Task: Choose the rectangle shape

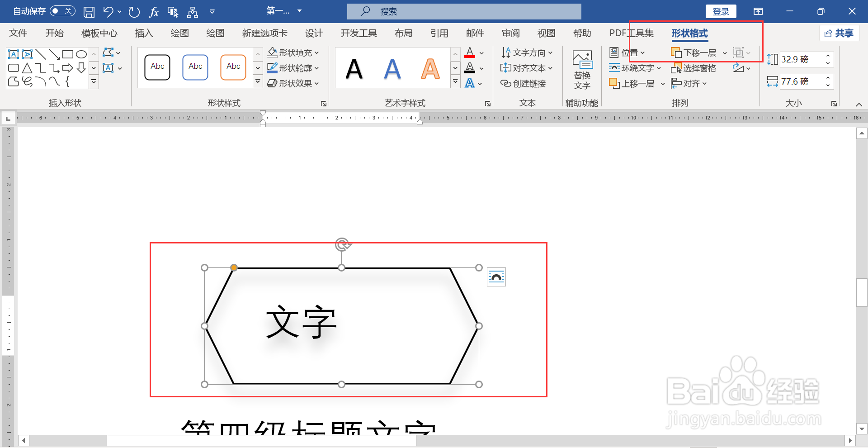Action: [68, 55]
